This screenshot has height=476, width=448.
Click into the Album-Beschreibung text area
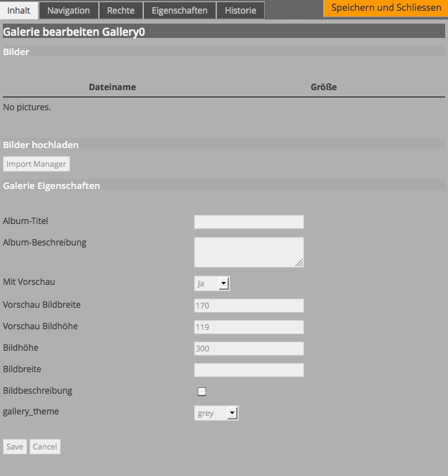click(248, 252)
